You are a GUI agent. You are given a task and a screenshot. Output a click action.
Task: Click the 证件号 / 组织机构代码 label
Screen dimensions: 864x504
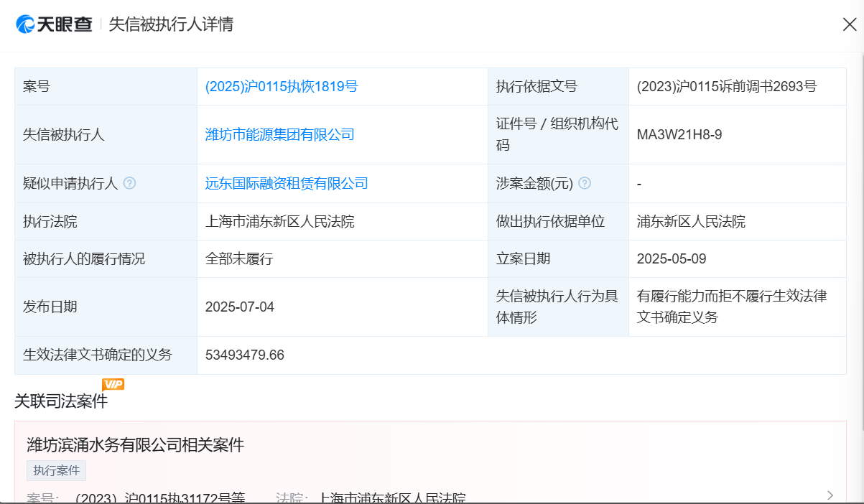pos(557,134)
